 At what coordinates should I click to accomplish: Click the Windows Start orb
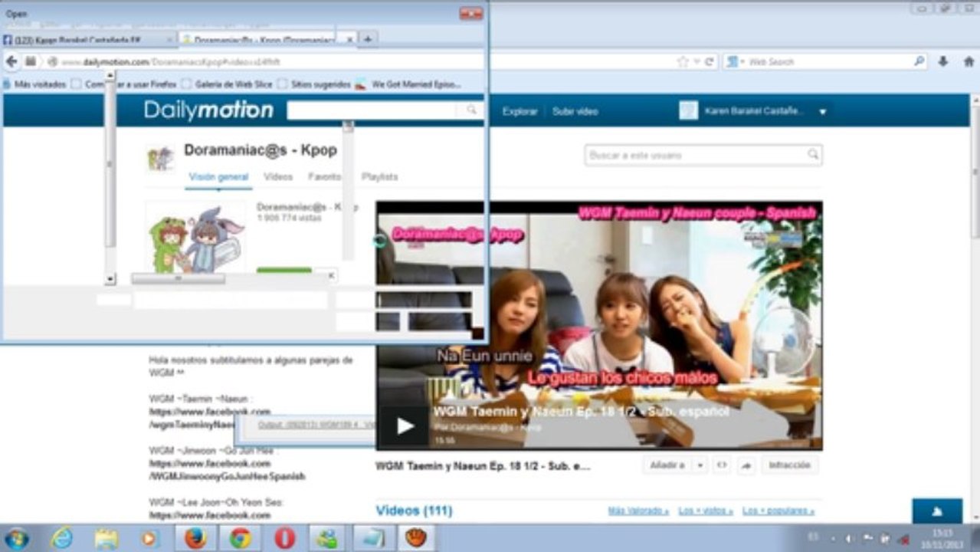point(16,538)
